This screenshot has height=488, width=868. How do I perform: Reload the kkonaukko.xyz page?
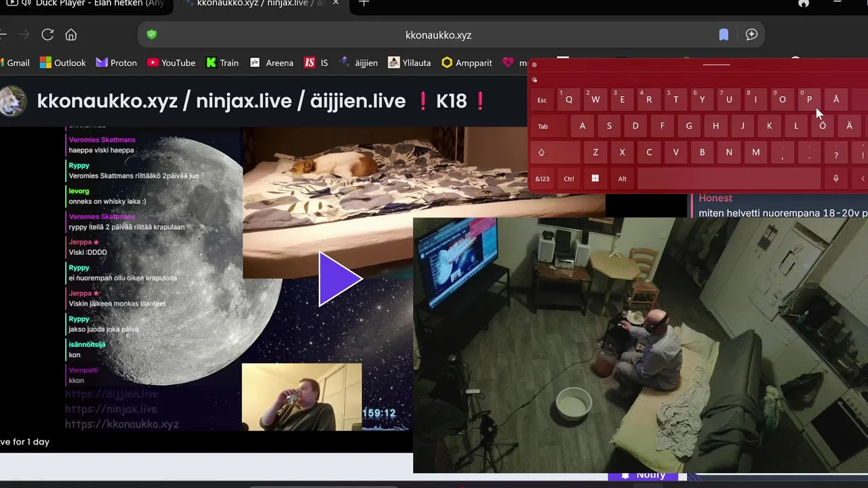pyautogui.click(x=47, y=35)
